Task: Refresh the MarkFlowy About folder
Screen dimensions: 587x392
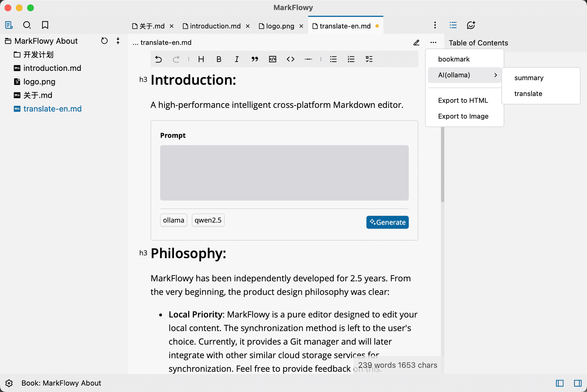Action: click(105, 41)
